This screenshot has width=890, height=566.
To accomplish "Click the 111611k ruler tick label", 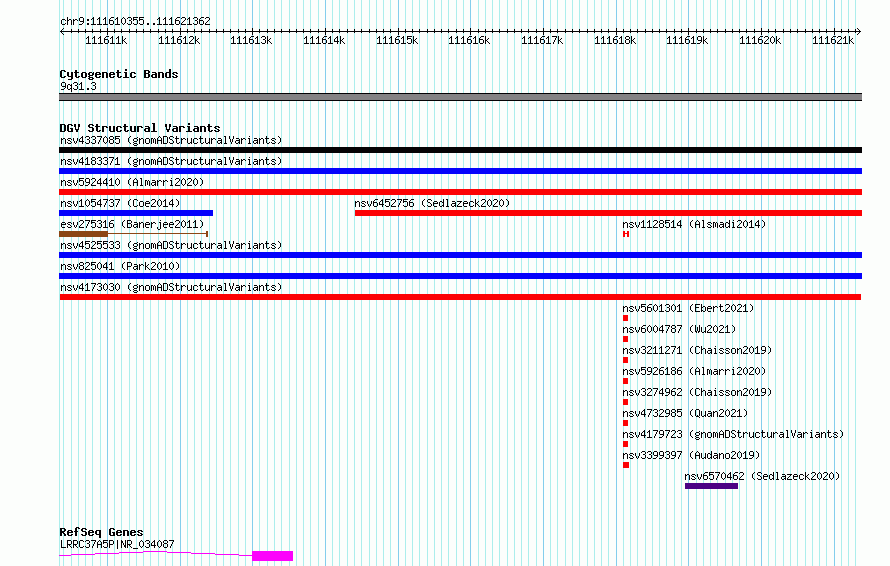I will point(106,40).
